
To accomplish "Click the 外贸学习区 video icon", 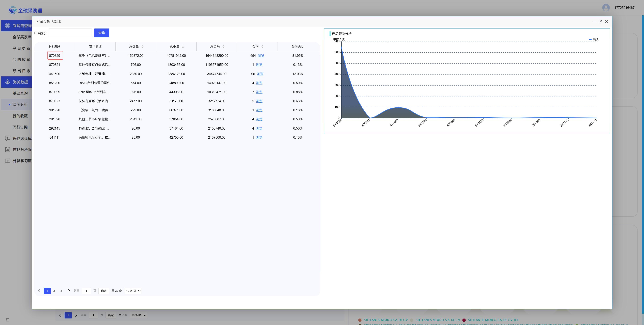I will point(8,161).
